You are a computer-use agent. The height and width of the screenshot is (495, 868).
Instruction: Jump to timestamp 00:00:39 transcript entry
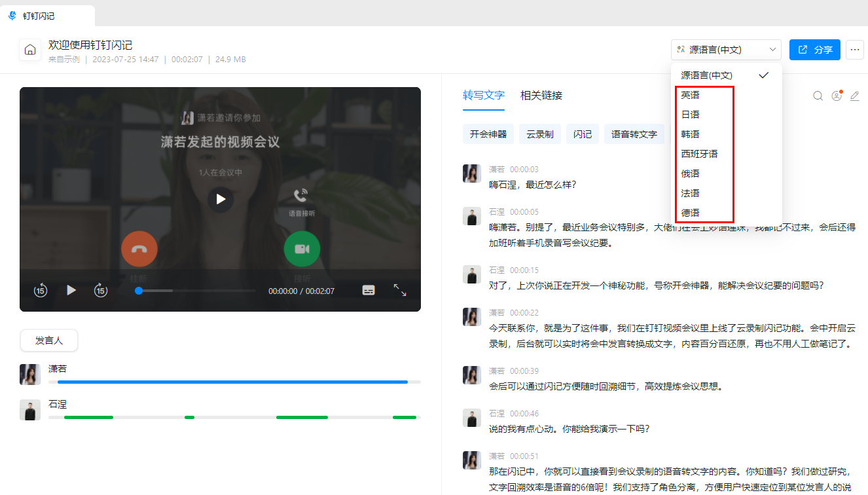click(524, 371)
